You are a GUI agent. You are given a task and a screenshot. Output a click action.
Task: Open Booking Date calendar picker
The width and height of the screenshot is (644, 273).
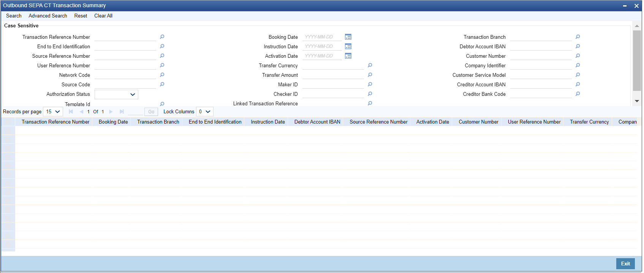pyautogui.click(x=348, y=37)
